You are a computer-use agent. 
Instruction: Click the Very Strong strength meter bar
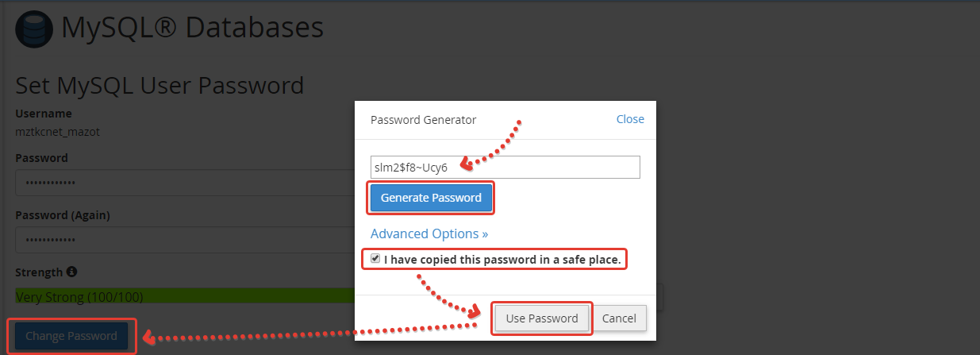(x=183, y=297)
